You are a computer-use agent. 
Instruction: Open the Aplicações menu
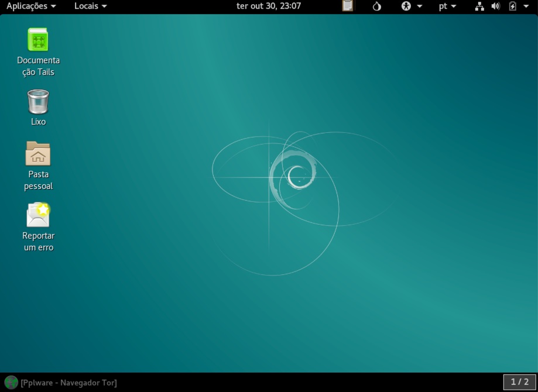31,6
